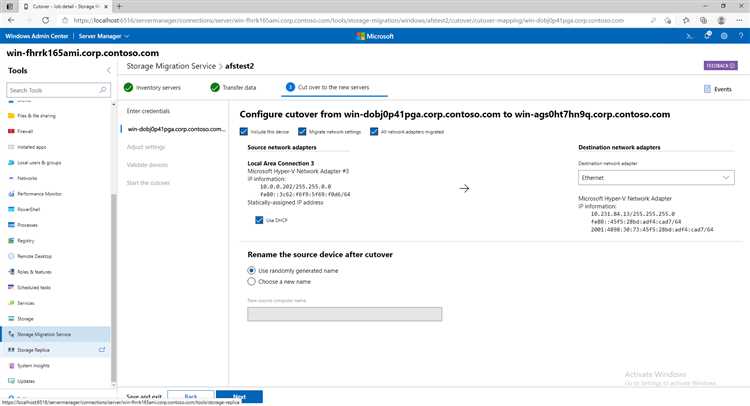This screenshot has height=406, width=750.
Task: Click the Back button
Action: 190,396
